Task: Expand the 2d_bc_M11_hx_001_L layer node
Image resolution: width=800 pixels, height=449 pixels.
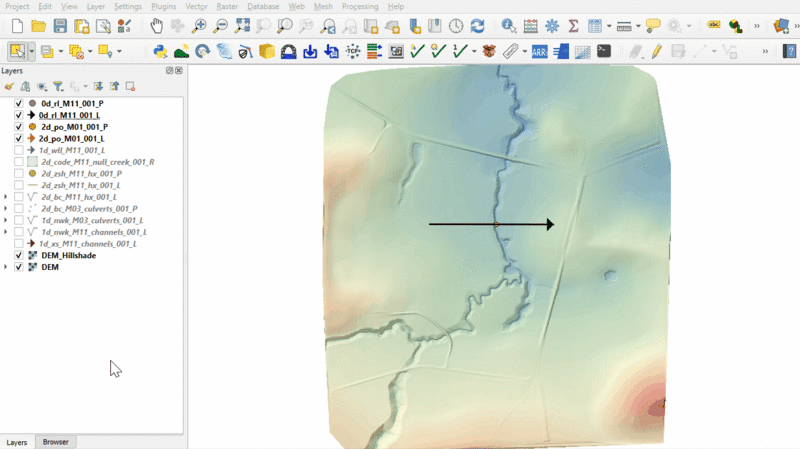Action: click(7, 197)
